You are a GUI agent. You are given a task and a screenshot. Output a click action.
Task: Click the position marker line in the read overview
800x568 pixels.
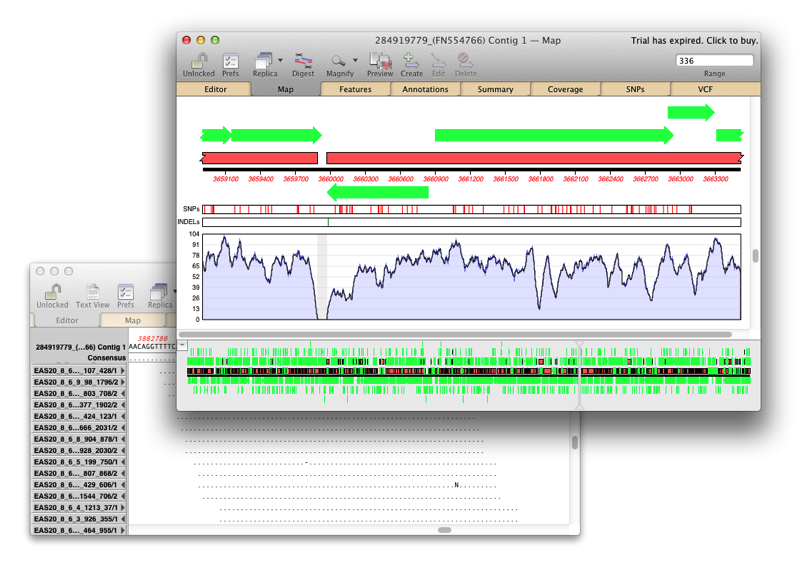580,375
